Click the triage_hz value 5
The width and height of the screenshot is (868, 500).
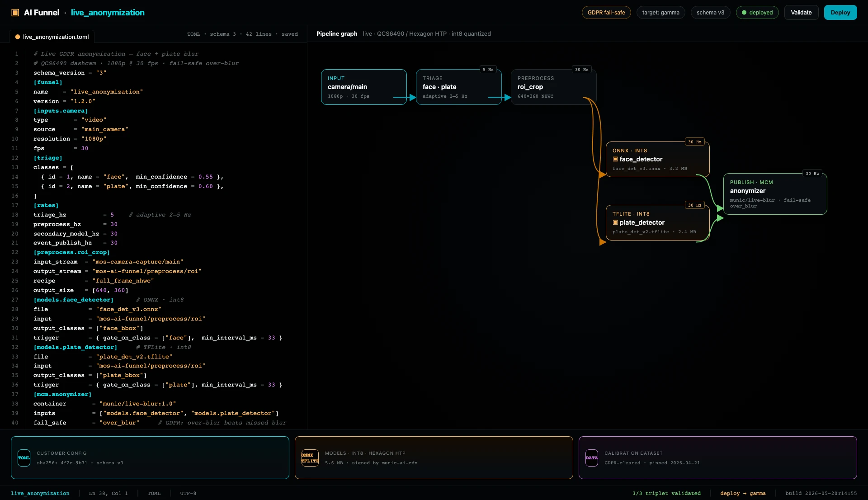[x=112, y=215]
